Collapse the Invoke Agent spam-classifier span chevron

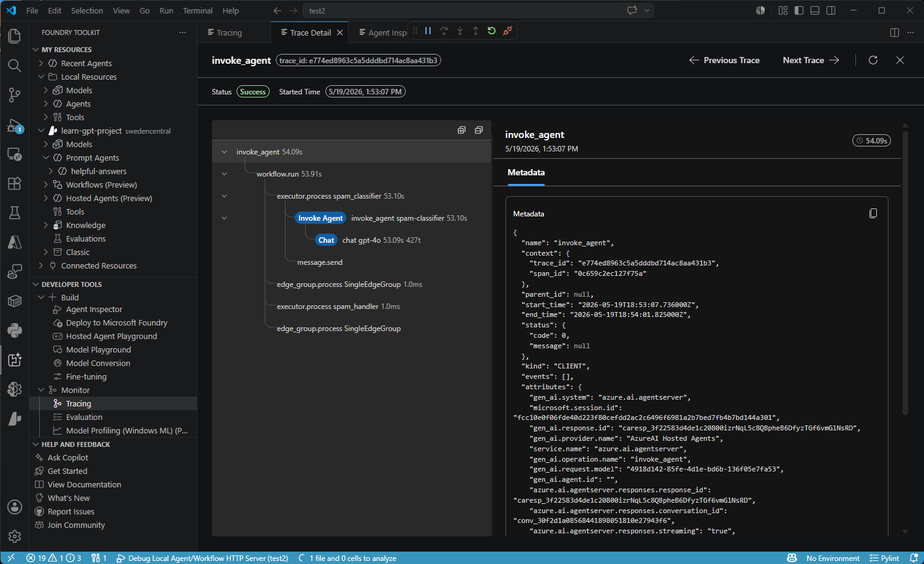[x=224, y=218]
